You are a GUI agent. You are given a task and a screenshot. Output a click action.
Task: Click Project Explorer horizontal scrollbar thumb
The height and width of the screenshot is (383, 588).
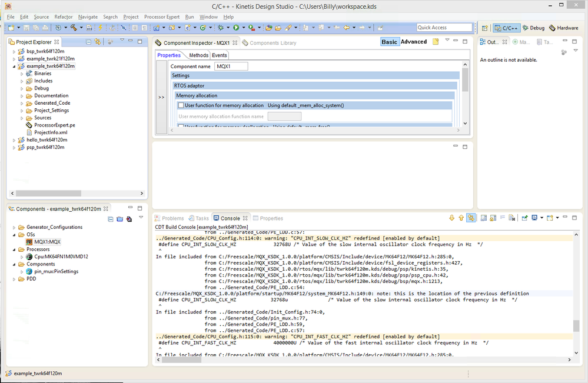(48, 194)
